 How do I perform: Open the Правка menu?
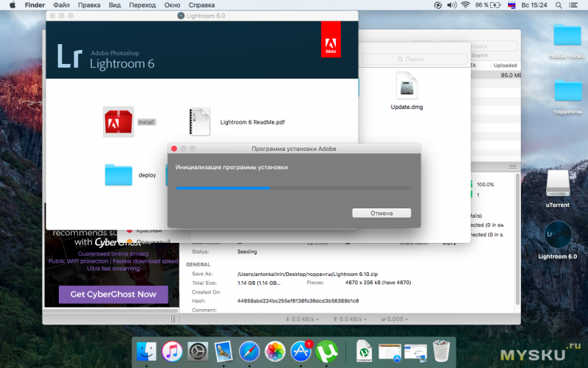click(x=89, y=5)
